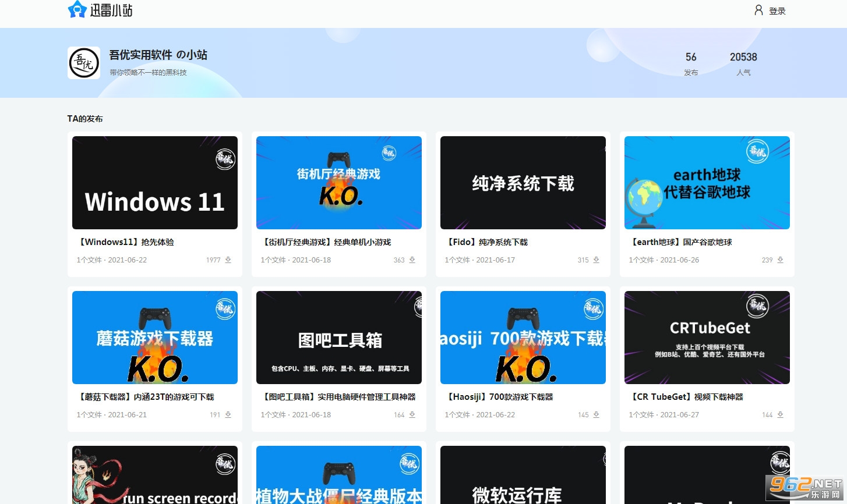
Task: Click the user login icon
Action: pos(758,10)
